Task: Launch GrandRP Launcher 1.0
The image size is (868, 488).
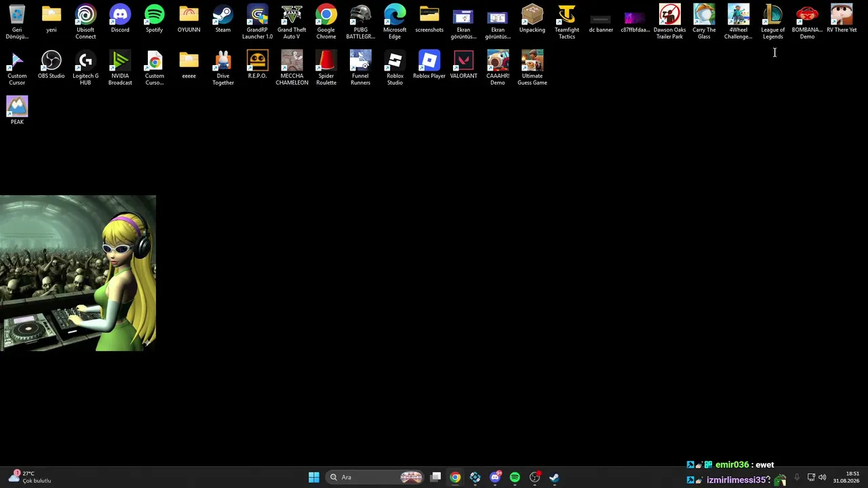Action: click(258, 22)
